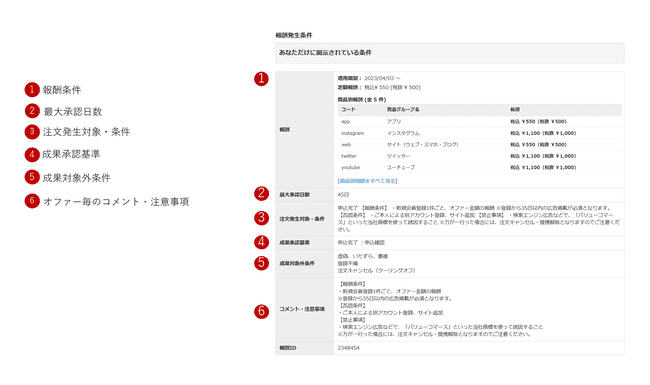Click the 注文発生対象・条件 description paragraph
The image size is (650, 385).
(x=479, y=218)
